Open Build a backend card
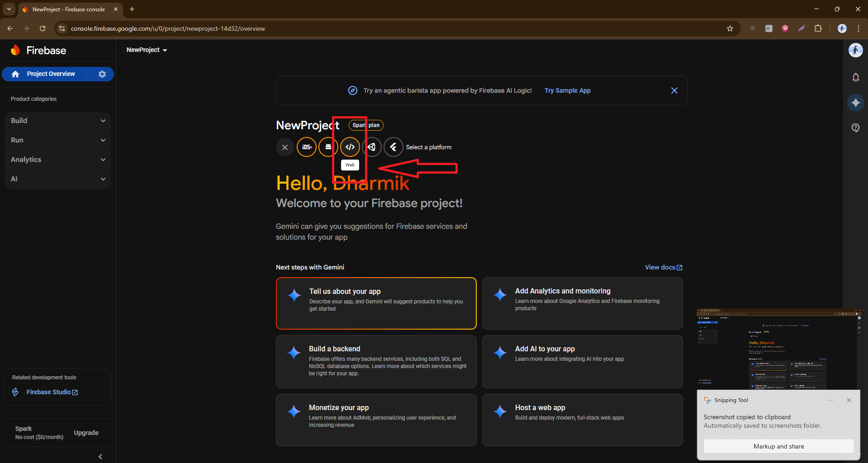This screenshot has height=463, width=868. pyautogui.click(x=376, y=362)
